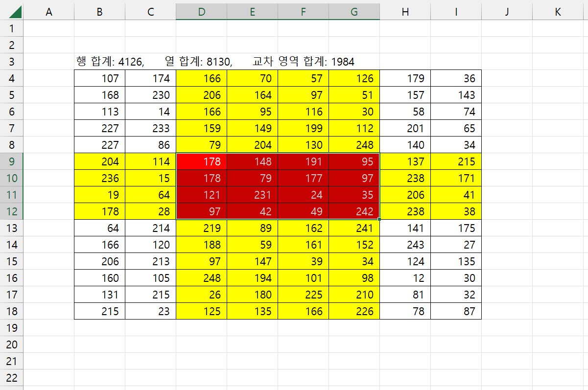588x390 pixels.
Task: Click the column K header
Action: coord(558,12)
